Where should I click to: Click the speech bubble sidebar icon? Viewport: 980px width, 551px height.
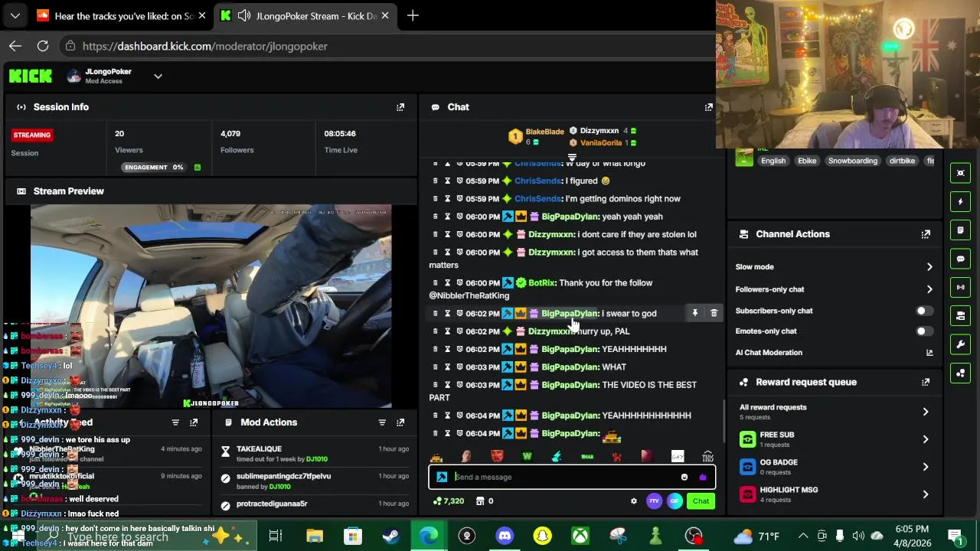(961, 259)
